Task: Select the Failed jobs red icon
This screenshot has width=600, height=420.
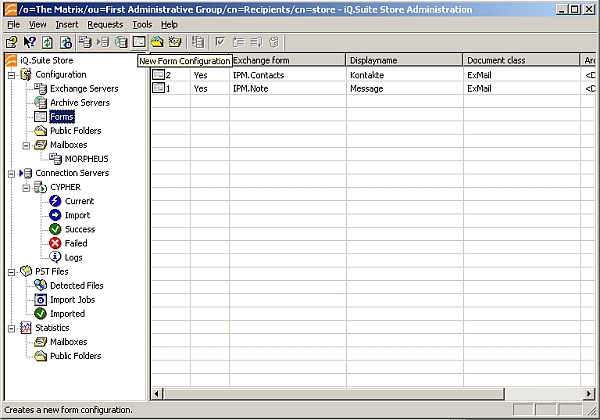Action: 56,243
